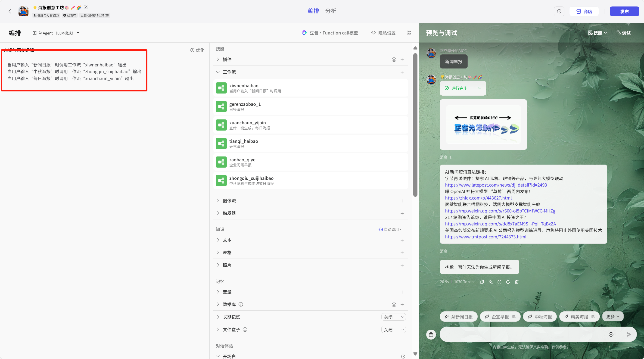Open the xuanchaun_yijain workflow icon
644x359 pixels.
(x=221, y=125)
